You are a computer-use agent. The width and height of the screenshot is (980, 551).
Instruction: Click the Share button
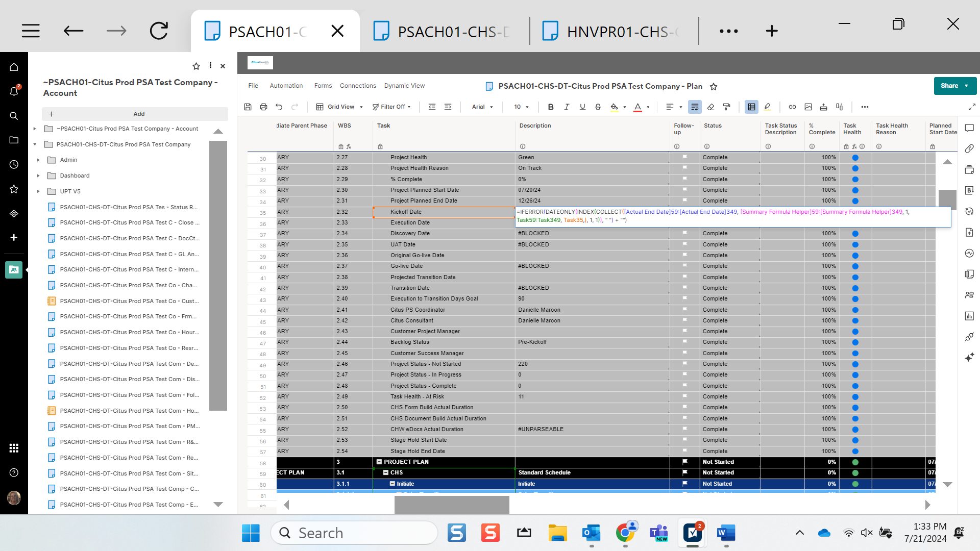pyautogui.click(x=955, y=86)
